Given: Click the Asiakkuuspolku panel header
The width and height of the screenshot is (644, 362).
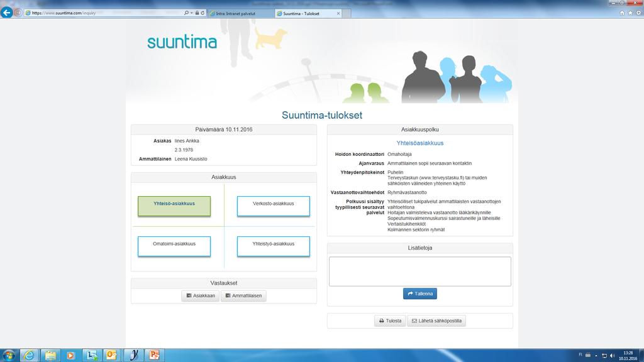Looking at the screenshot, I should pyautogui.click(x=419, y=129).
